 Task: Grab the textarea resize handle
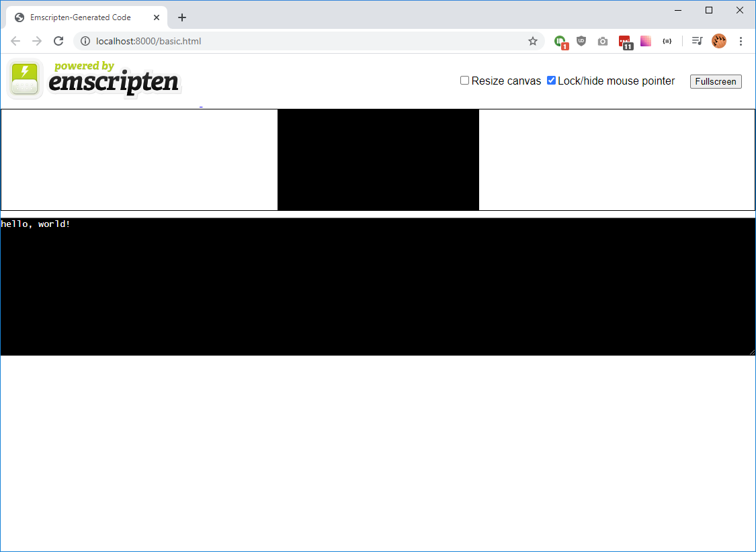point(752,352)
